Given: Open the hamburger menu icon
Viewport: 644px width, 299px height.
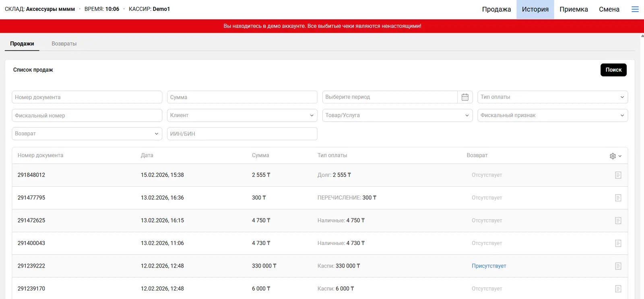Looking at the screenshot, I should [x=635, y=9].
